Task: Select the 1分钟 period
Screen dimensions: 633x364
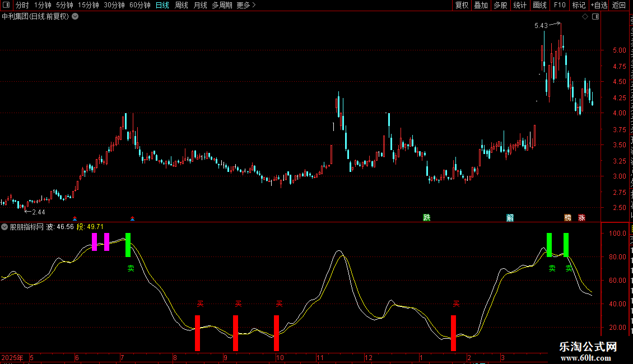Action: click(43, 5)
